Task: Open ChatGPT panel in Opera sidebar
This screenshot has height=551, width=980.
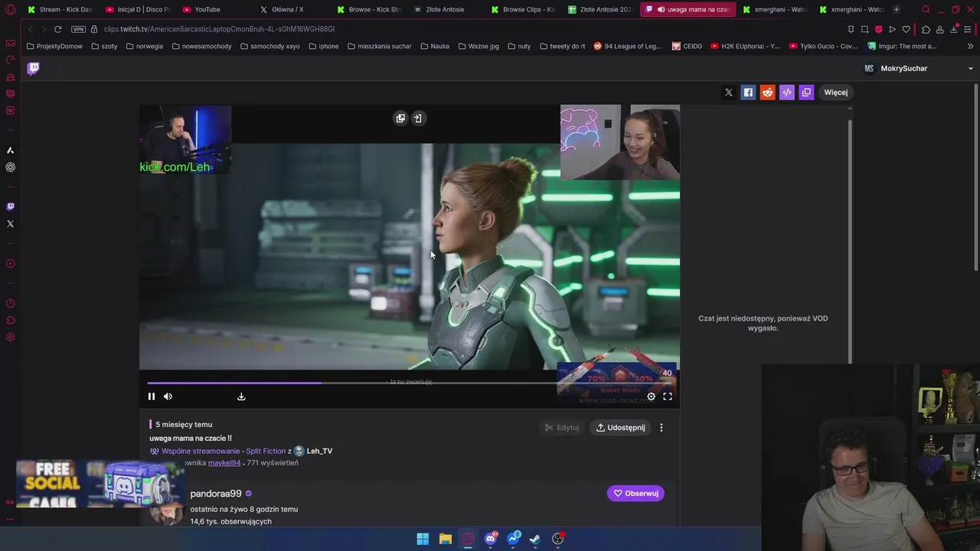Action: pyautogui.click(x=10, y=167)
